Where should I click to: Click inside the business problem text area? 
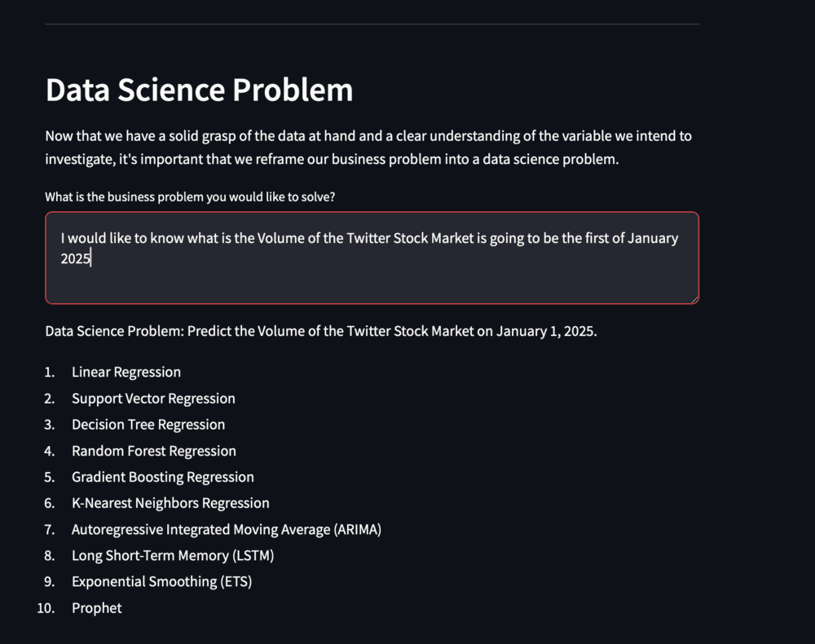[x=372, y=258]
